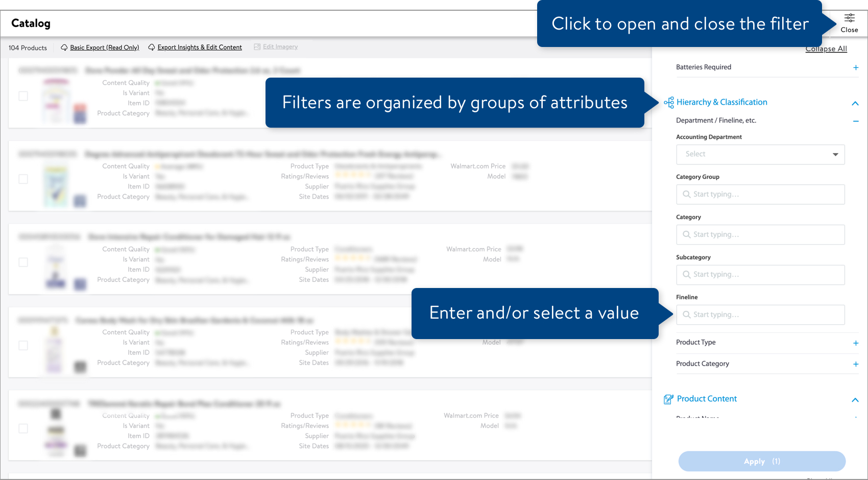Click the search icon in Fineline field

tap(687, 315)
